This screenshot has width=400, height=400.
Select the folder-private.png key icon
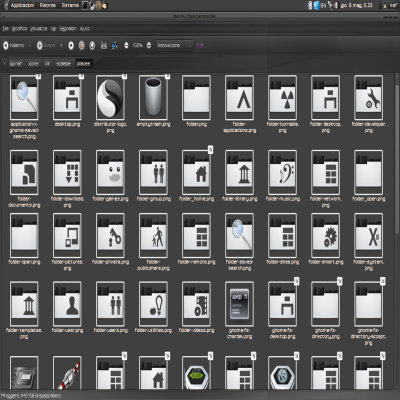(110, 236)
